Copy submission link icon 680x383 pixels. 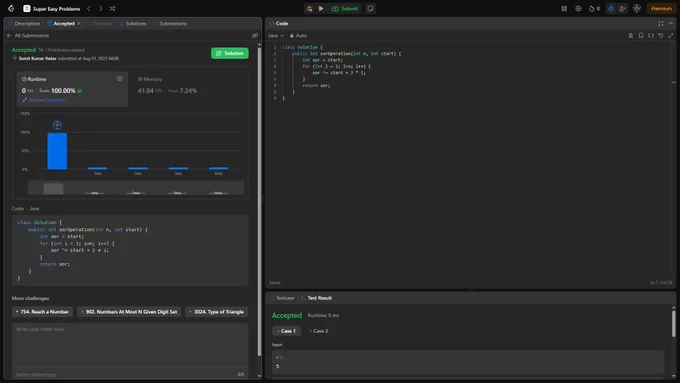coord(255,36)
